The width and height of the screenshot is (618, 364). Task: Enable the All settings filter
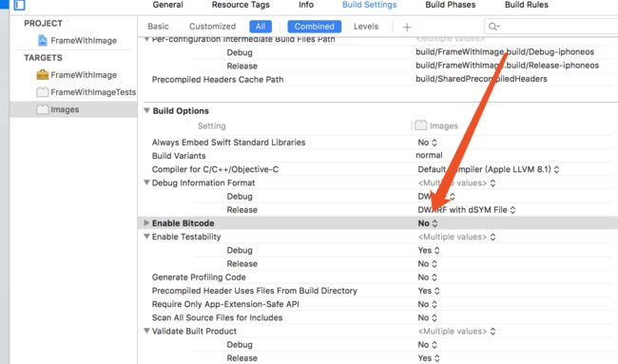[261, 27]
